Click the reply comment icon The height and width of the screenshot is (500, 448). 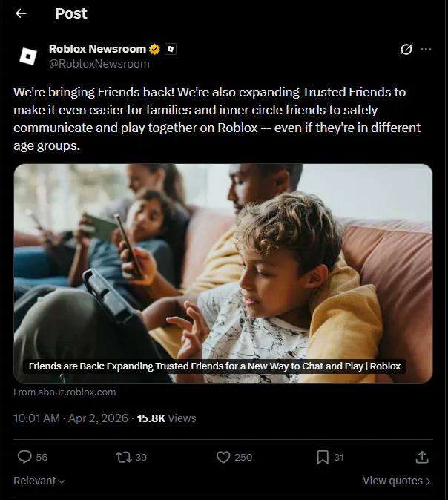coord(24,457)
